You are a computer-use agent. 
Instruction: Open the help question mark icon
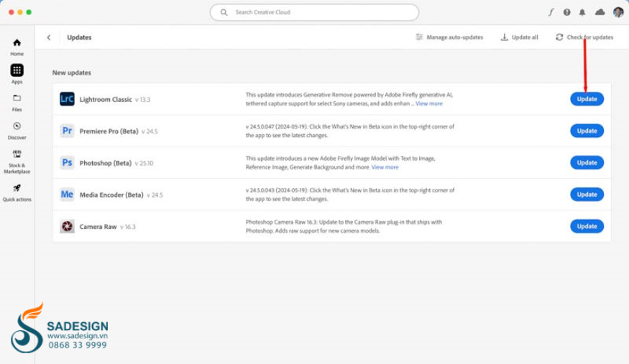point(566,12)
